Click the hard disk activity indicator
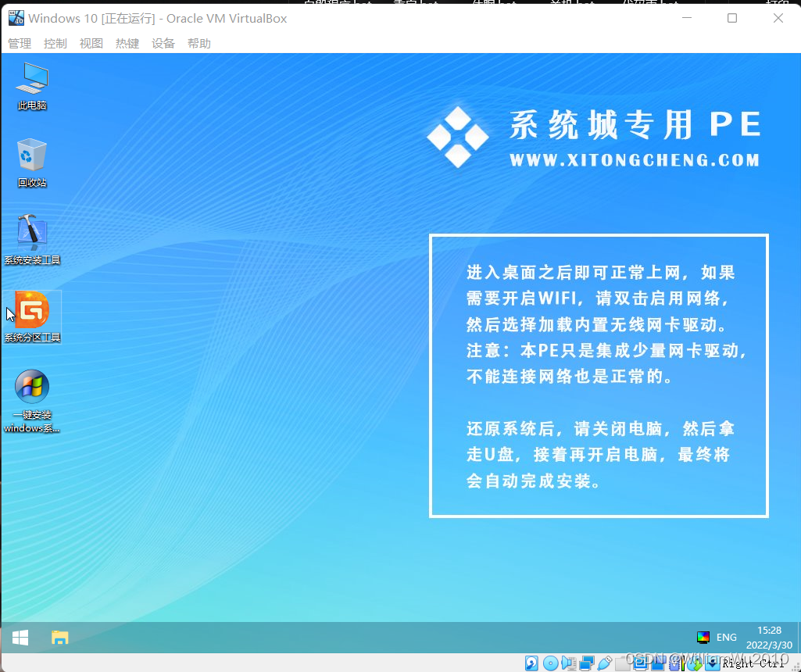Image resolution: width=801 pixels, height=672 pixels. [532, 663]
